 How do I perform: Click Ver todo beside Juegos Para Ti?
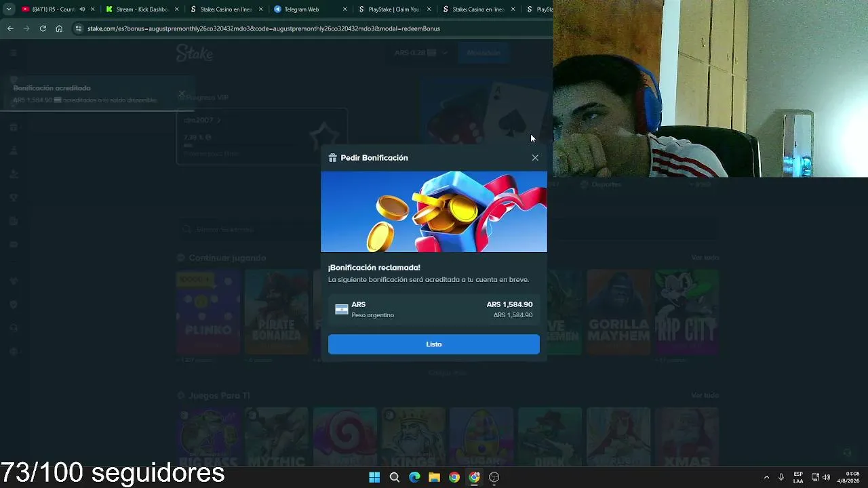pyautogui.click(x=705, y=396)
